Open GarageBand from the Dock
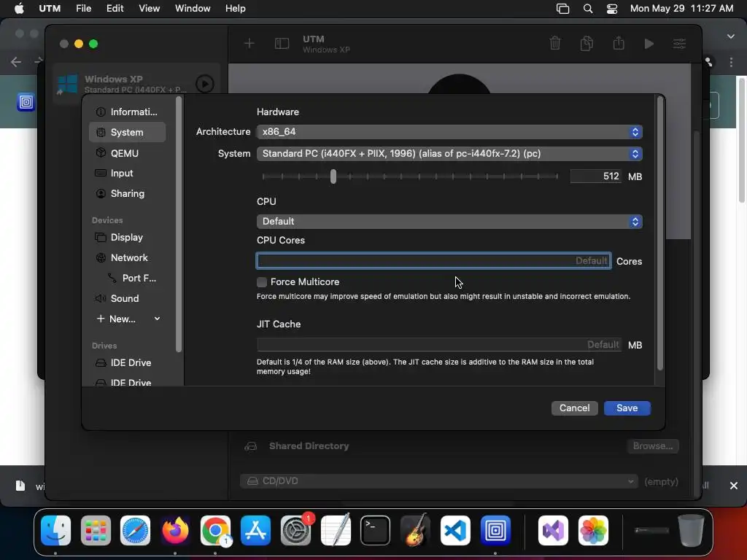This screenshot has height=560, width=747. coord(415,530)
